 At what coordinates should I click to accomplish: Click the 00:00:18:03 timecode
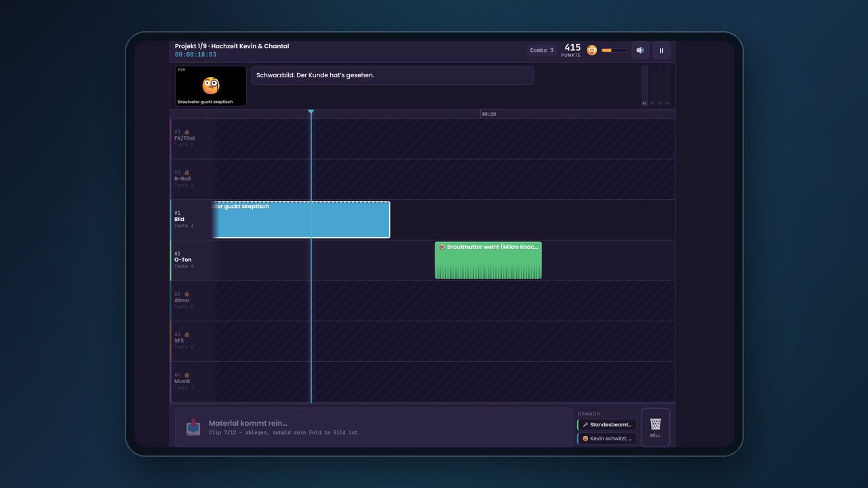[195, 55]
